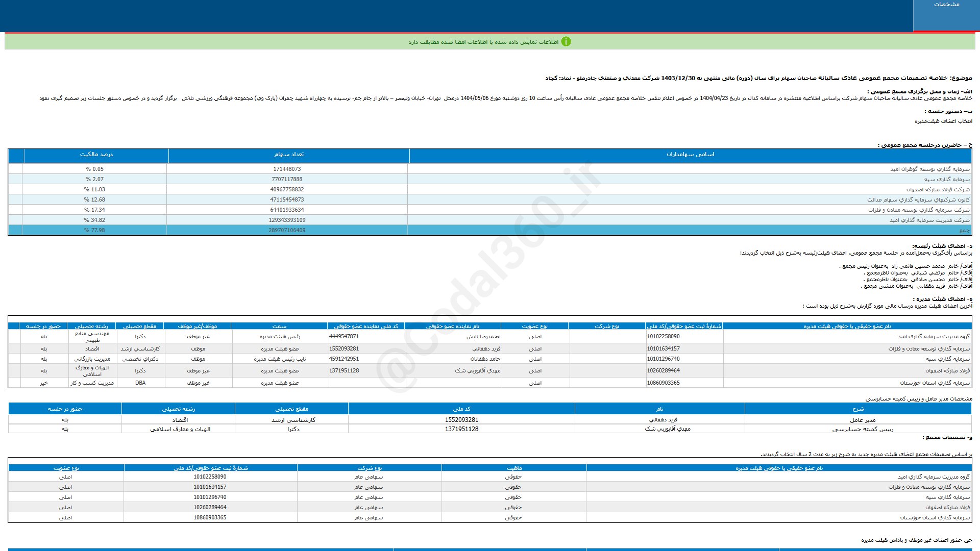The height and width of the screenshot is (551, 980).
Task: Select shareholder شرکت سرمایه گذاري توسعه معادن و فلزات
Action: tap(919, 210)
